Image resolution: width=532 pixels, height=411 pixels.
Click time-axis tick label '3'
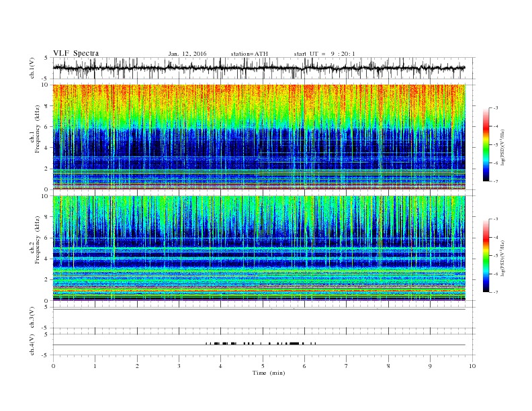[179, 366]
